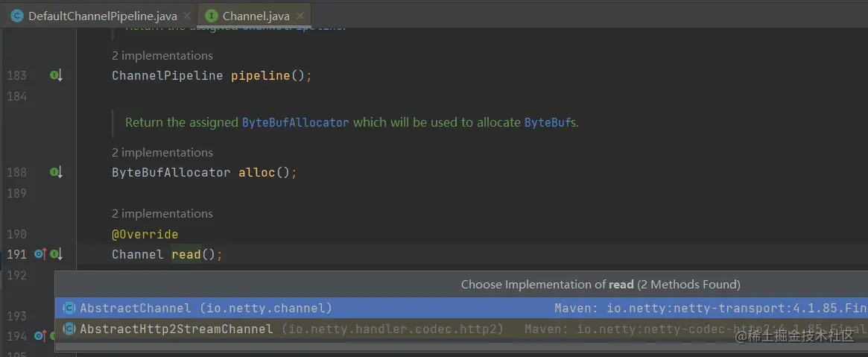
Task: Click ChannelPipeline return type on line 183
Action: coord(167,75)
